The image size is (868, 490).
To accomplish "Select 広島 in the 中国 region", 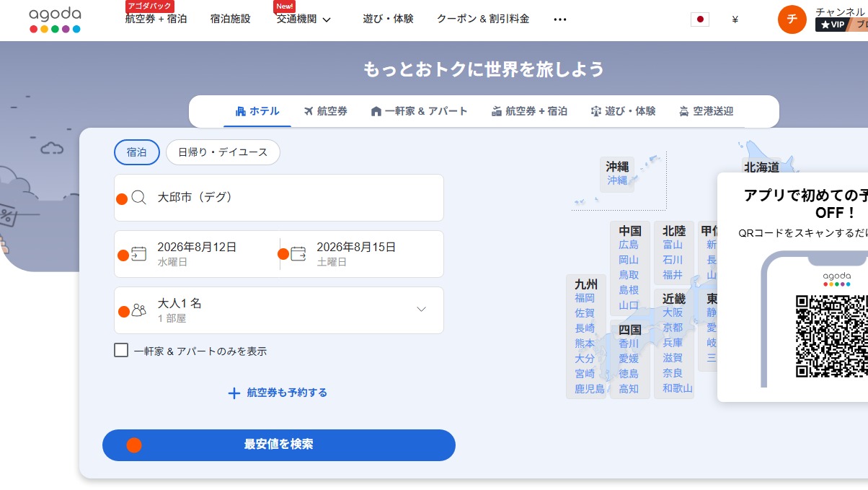I will click(x=629, y=245).
